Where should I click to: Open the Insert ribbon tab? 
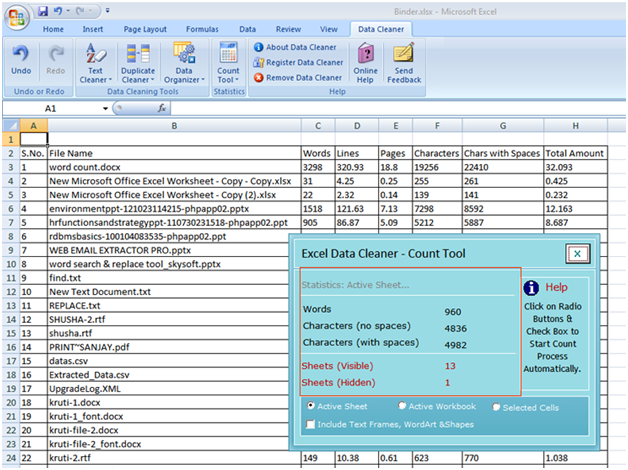tap(93, 29)
